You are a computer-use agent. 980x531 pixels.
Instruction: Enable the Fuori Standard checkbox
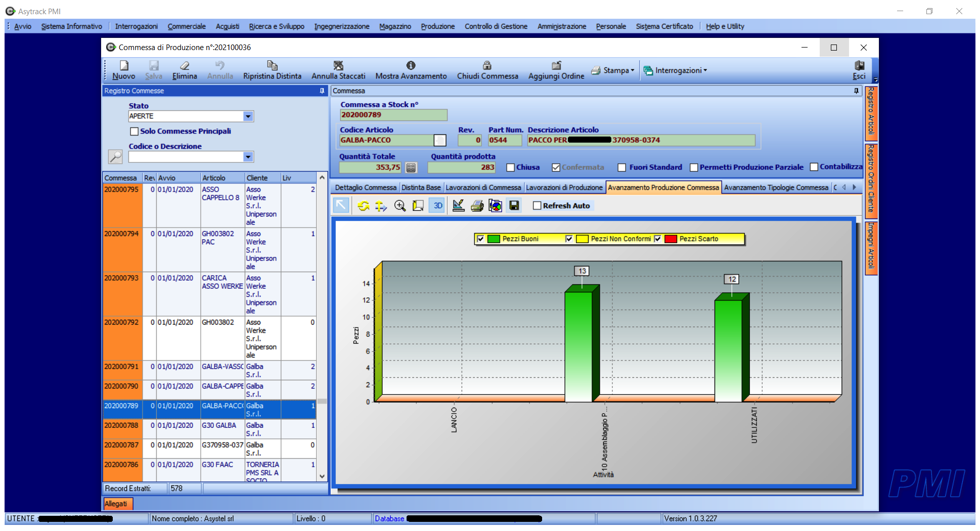pyautogui.click(x=622, y=167)
